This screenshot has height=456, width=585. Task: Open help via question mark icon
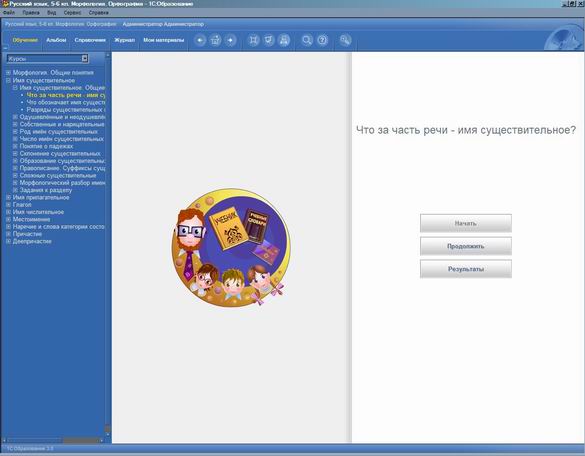coord(322,40)
